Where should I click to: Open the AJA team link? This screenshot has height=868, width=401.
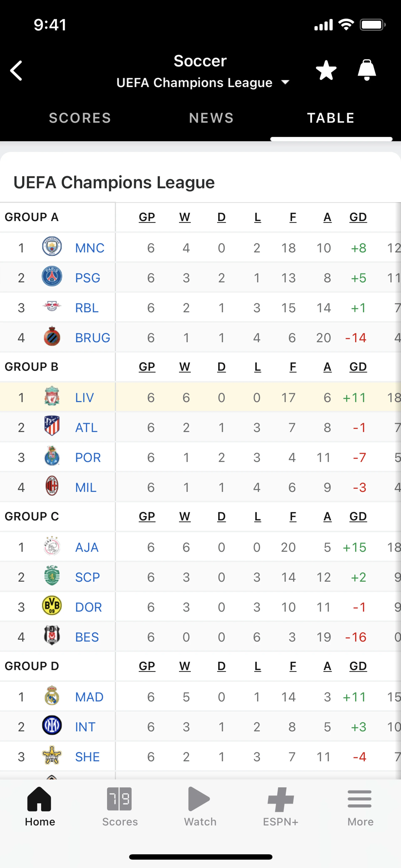tap(87, 547)
